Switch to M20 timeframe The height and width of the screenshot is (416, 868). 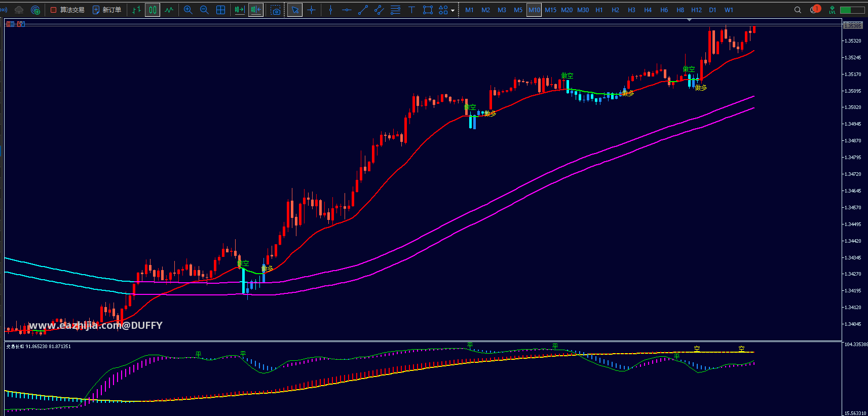point(567,10)
